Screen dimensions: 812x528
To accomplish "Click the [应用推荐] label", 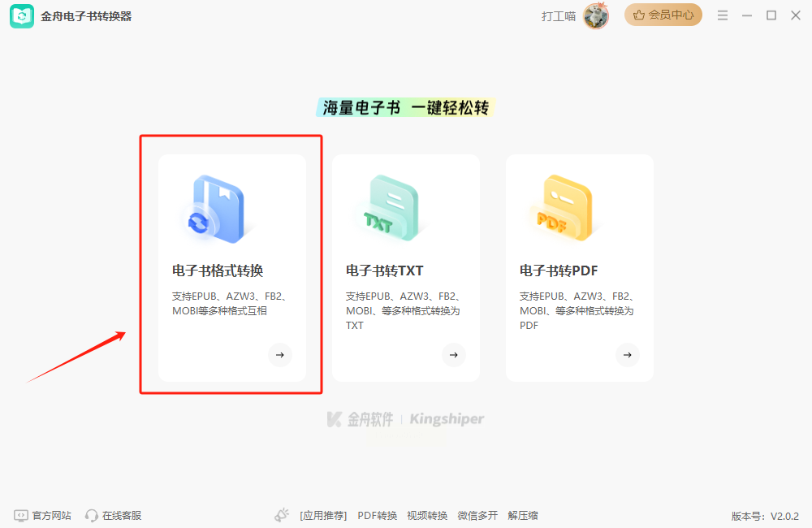I will pyautogui.click(x=323, y=516).
